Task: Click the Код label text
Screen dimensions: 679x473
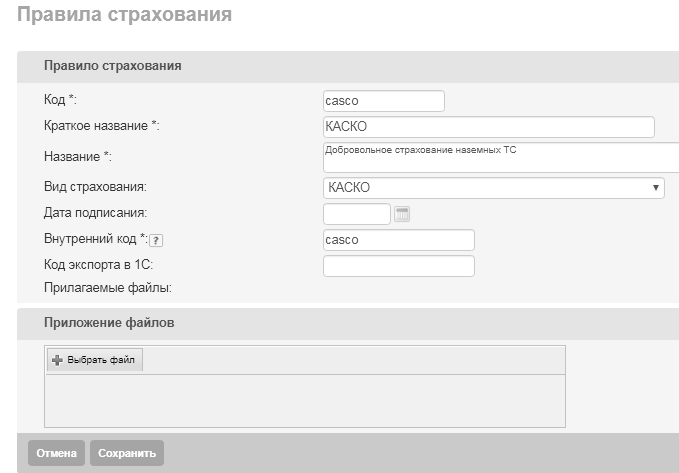Action: point(60,100)
